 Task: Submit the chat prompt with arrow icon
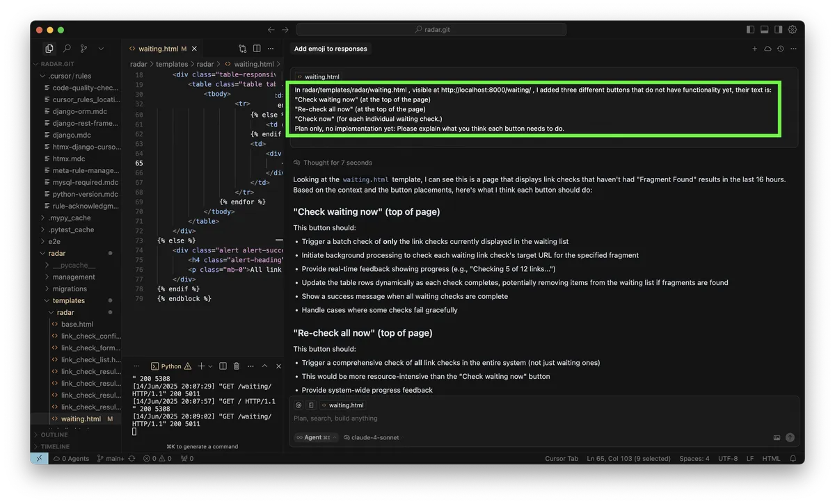[790, 437]
